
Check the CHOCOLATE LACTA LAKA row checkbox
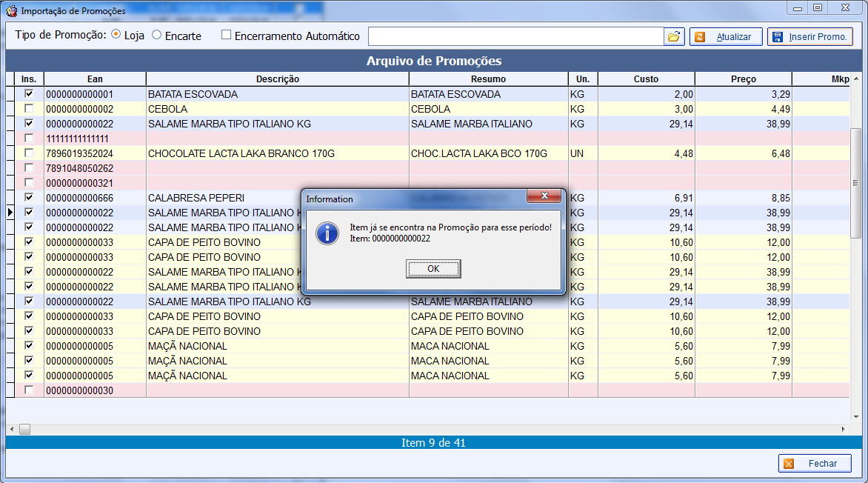pyautogui.click(x=29, y=153)
